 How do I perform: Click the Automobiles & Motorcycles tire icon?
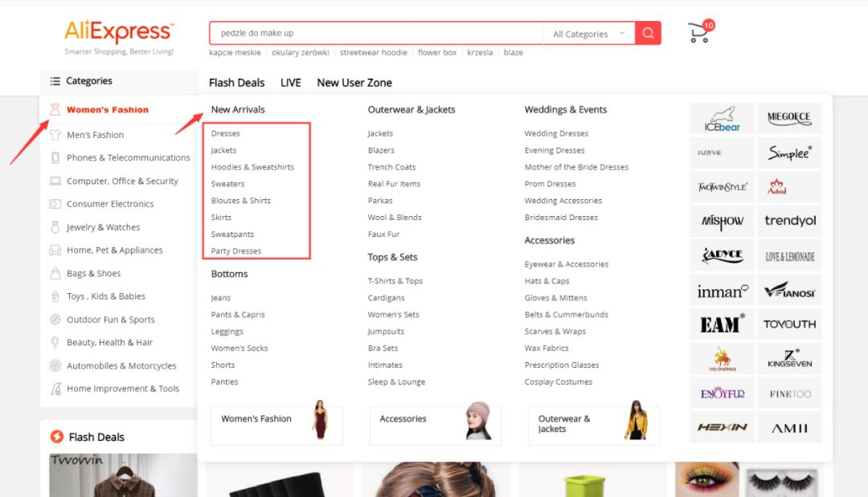[x=55, y=365]
